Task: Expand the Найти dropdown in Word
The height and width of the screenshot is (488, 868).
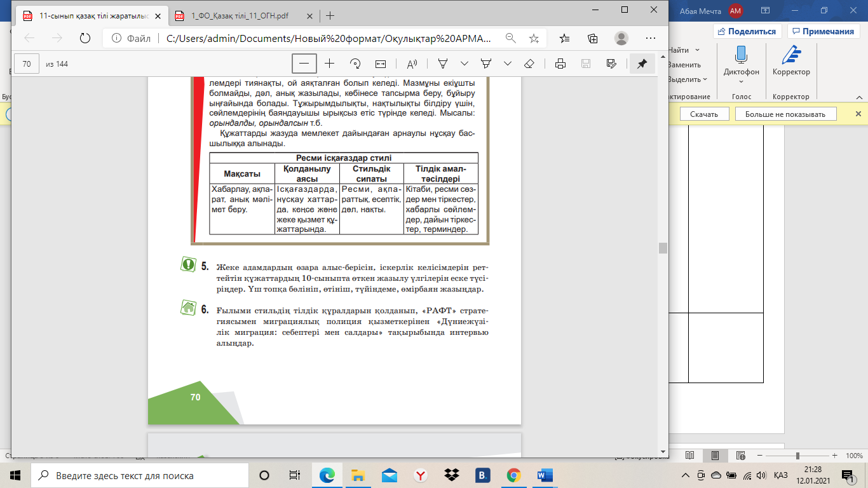Action: pos(697,50)
